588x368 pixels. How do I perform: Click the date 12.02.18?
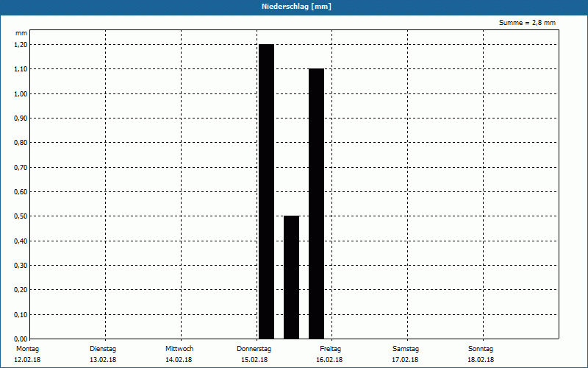coord(27,360)
